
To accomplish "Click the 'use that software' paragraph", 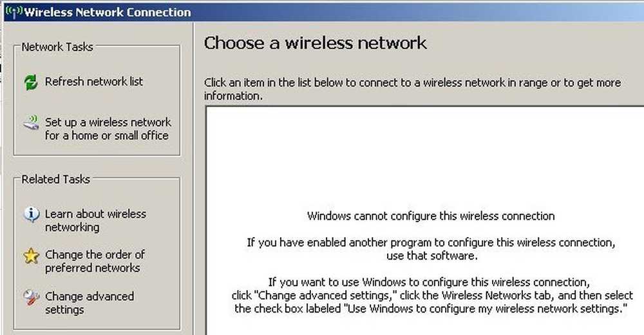I will [x=431, y=249].
